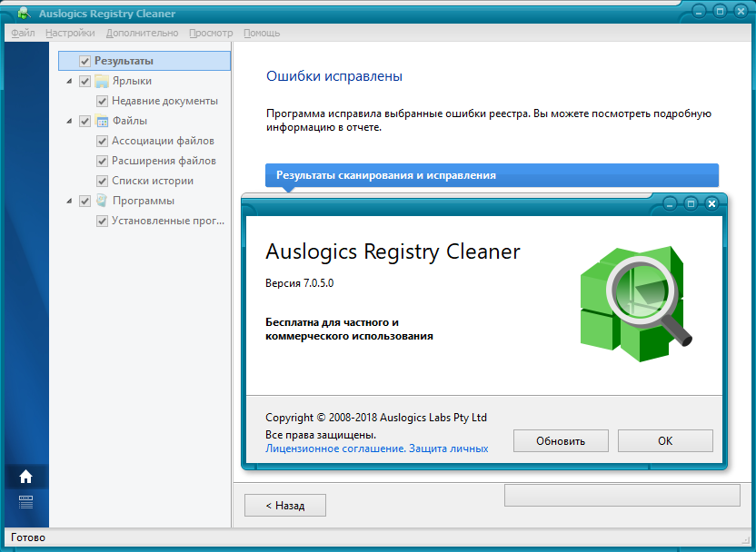The width and height of the screenshot is (756, 552).
Task: Go back with the < Назад button
Action: 285,506
